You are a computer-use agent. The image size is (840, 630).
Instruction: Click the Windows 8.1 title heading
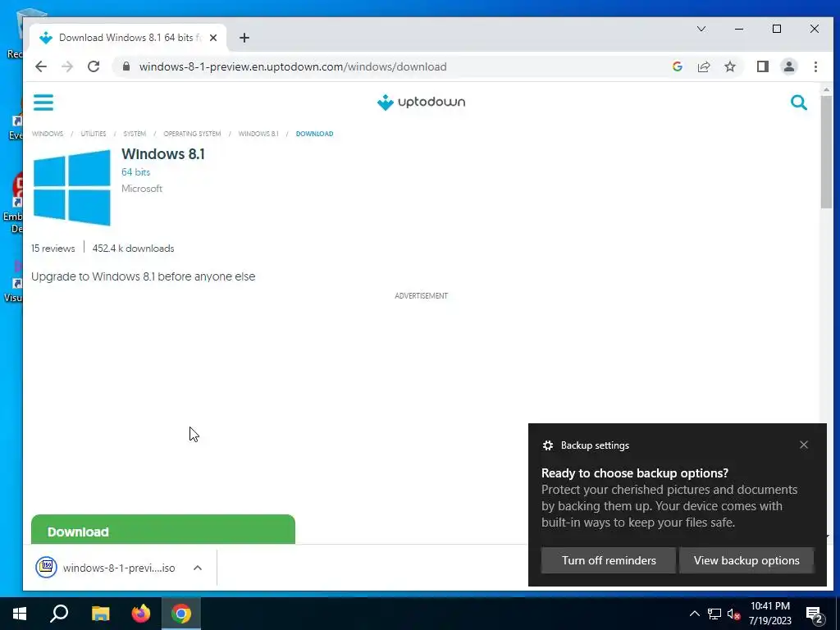click(163, 154)
